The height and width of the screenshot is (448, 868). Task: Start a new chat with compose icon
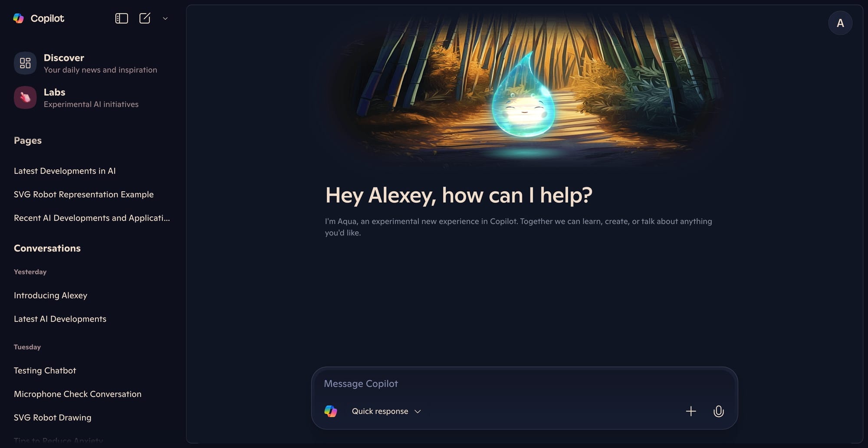145,18
